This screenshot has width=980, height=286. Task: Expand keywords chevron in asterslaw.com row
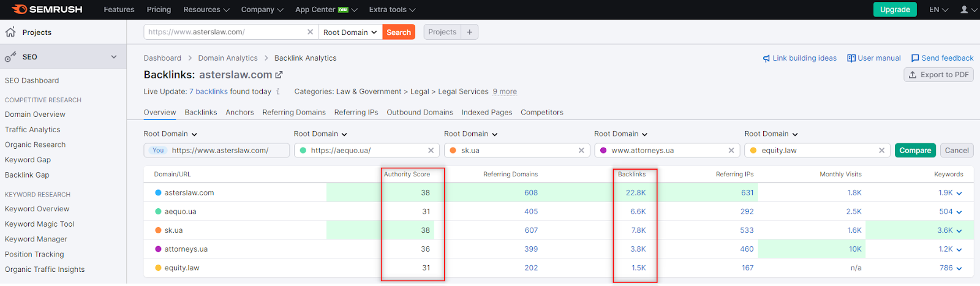959,193
